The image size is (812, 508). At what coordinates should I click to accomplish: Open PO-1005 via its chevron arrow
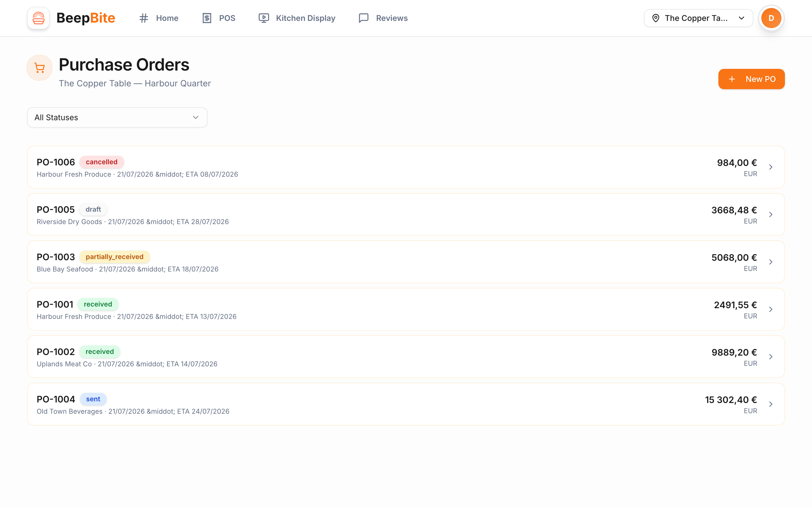pos(771,214)
